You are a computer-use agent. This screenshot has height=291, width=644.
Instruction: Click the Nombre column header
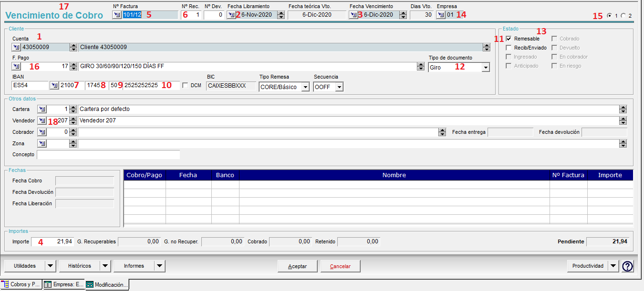coord(394,175)
